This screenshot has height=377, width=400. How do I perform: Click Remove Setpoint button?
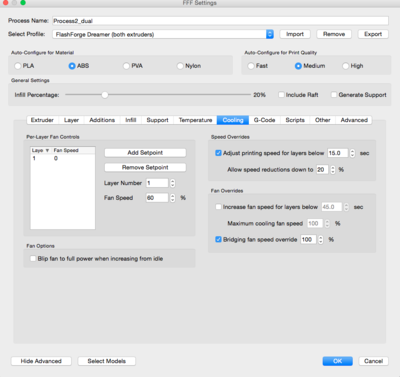(x=145, y=167)
